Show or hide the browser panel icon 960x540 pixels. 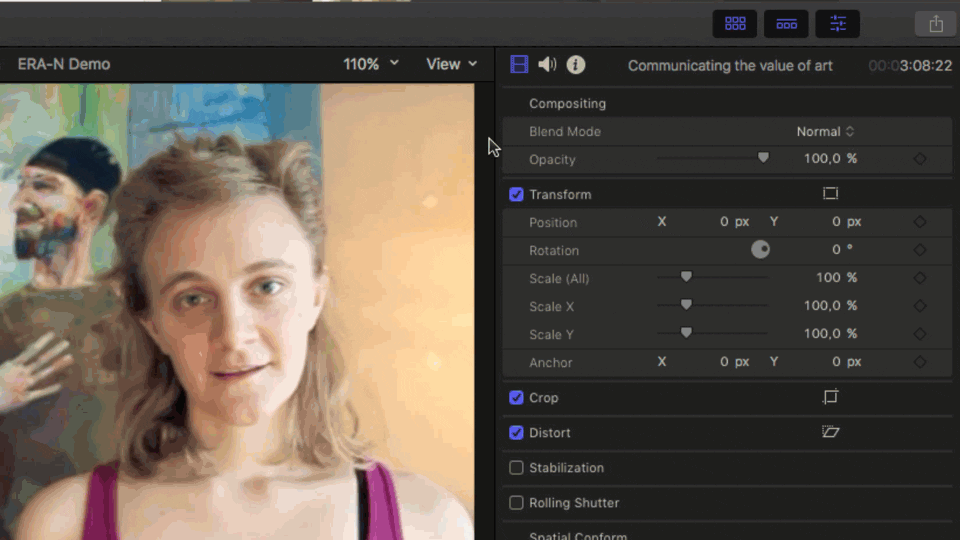735,24
